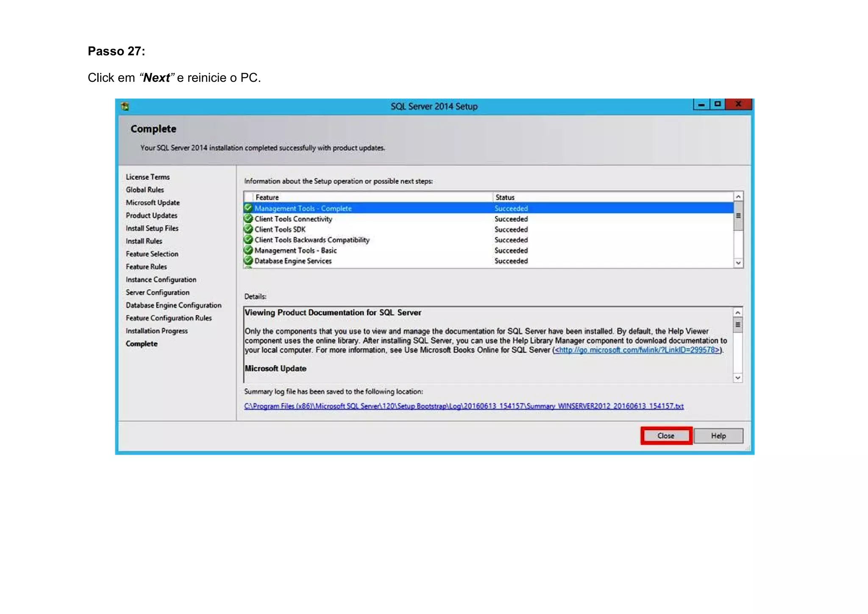The image size is (868, 614).
Task: Click the Details box scrollbar thumb
Action: tap(738, 325)
